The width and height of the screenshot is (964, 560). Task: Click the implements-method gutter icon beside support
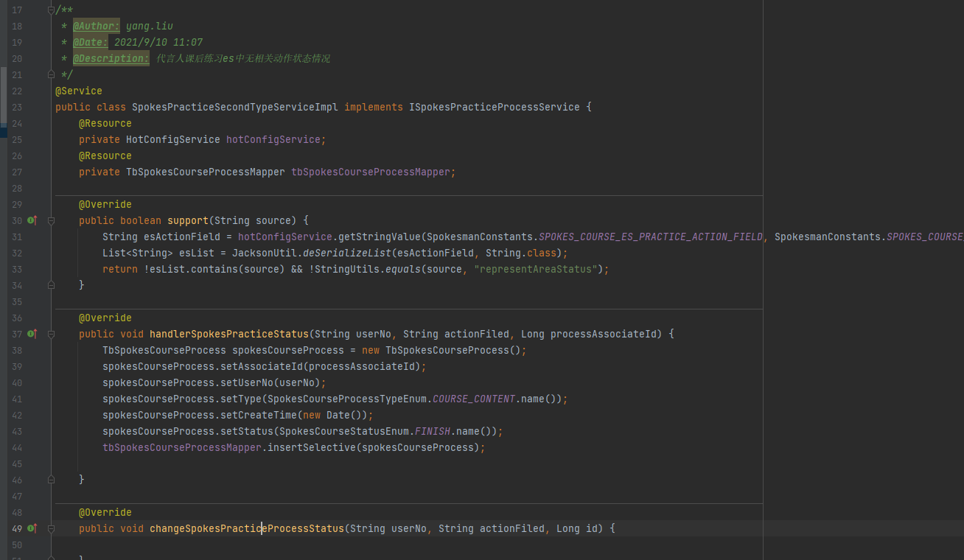tap(32, 220)
